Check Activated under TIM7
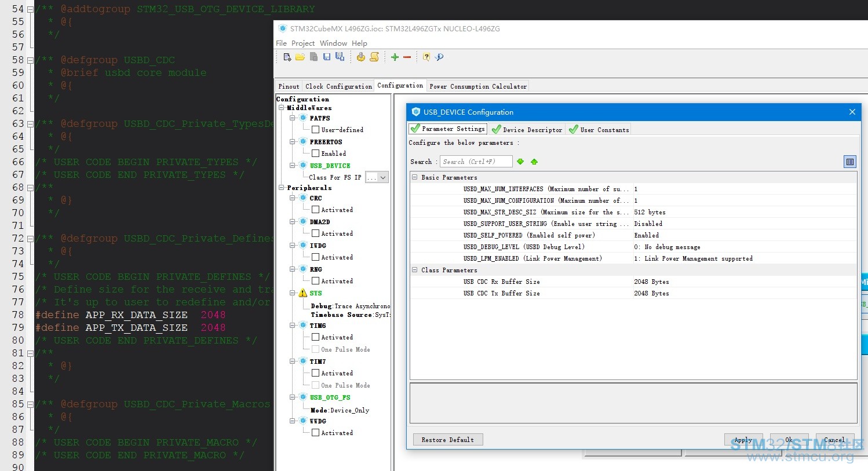Screen dimensions: 868x471 pos(315,373)
